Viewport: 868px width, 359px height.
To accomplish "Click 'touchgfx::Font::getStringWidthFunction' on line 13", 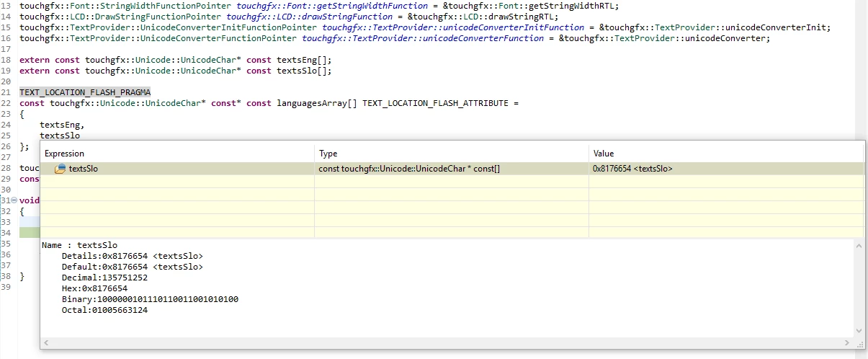I will click(332, 6).
